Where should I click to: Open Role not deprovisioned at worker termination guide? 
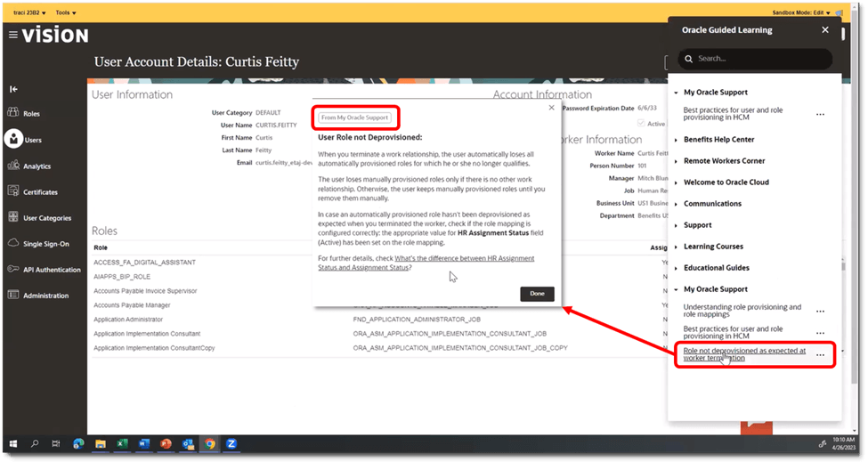pos(744,354)
